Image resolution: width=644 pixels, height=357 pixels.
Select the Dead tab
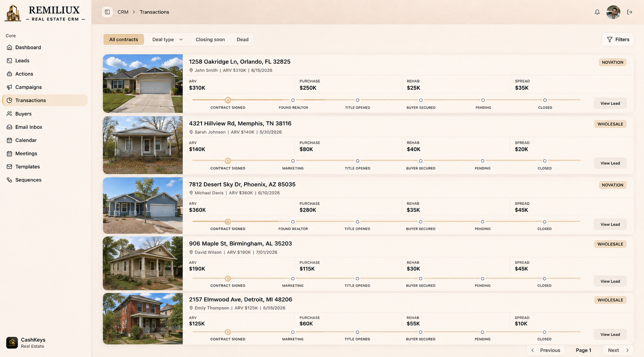point(242,39)
